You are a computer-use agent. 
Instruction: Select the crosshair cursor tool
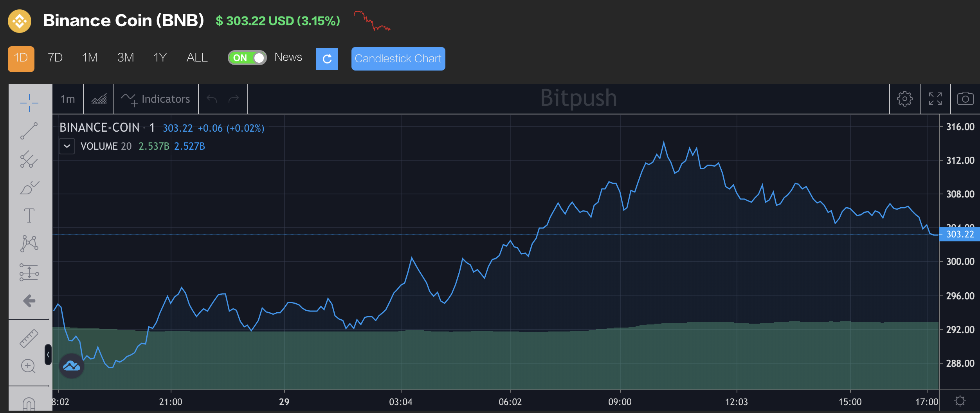click(29, 103)
